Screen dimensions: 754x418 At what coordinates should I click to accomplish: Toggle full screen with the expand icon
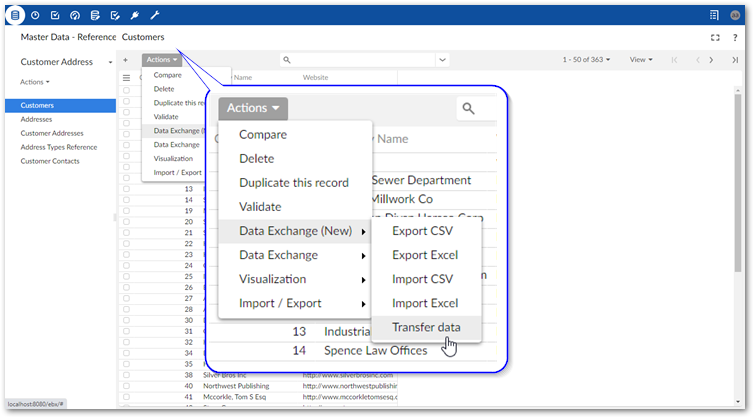714,37
